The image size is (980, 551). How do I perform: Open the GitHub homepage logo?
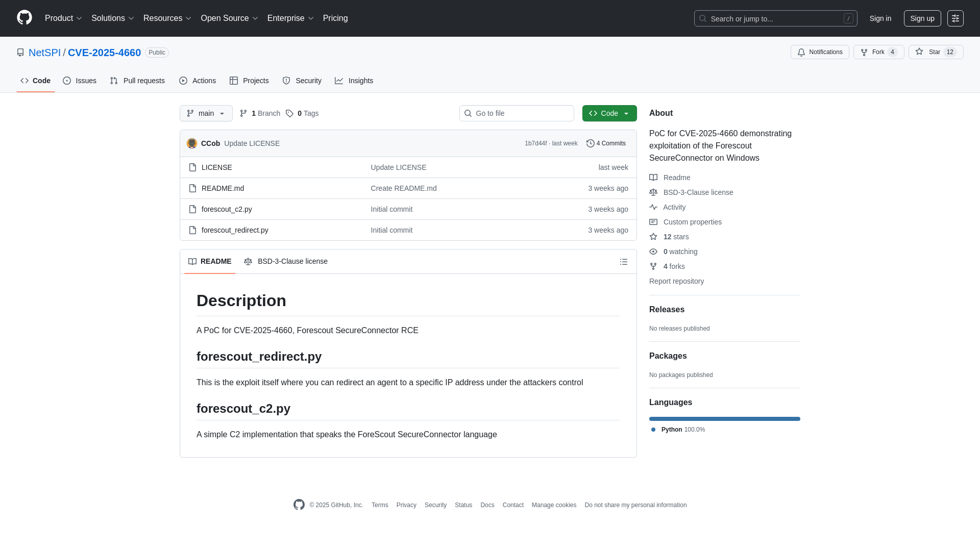(24, 18)
